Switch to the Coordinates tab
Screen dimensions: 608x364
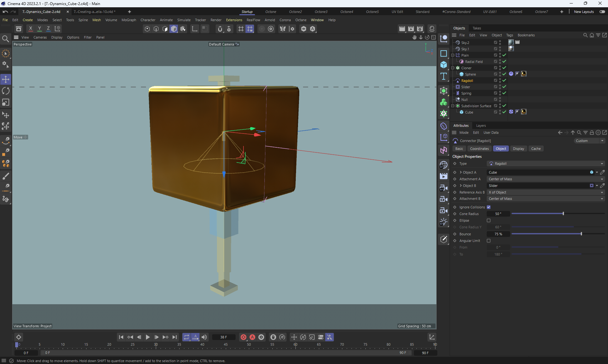coord(479,149)
